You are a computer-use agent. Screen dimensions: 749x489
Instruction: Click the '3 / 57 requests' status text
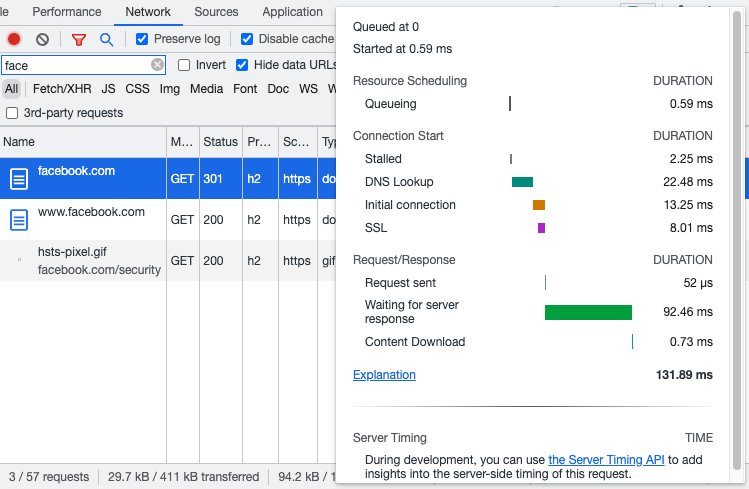(x=49, y=477)
